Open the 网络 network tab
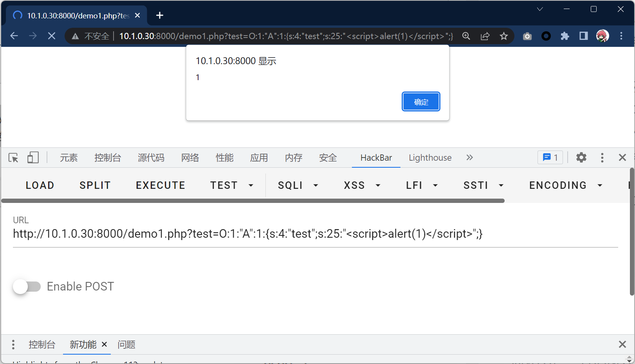The height and width of the screenshot is (364, 635). click(190, 158)
